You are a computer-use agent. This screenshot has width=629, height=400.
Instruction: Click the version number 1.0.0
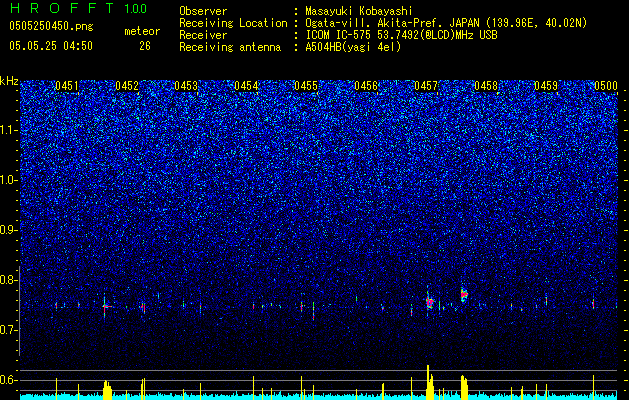click(136, 9)
